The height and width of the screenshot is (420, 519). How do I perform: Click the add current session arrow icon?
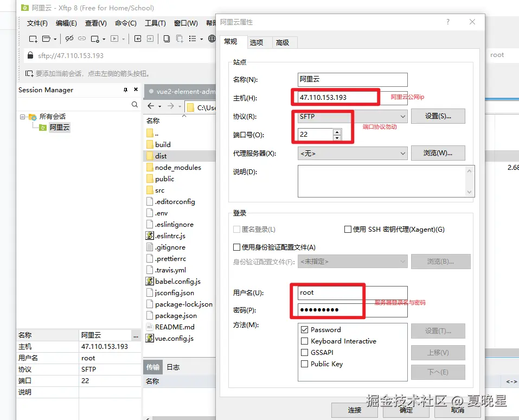click(29, 74)
